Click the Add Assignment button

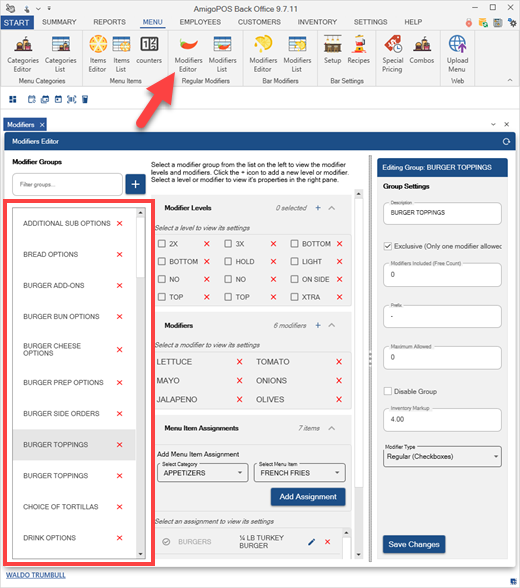(x=308, y=496)
